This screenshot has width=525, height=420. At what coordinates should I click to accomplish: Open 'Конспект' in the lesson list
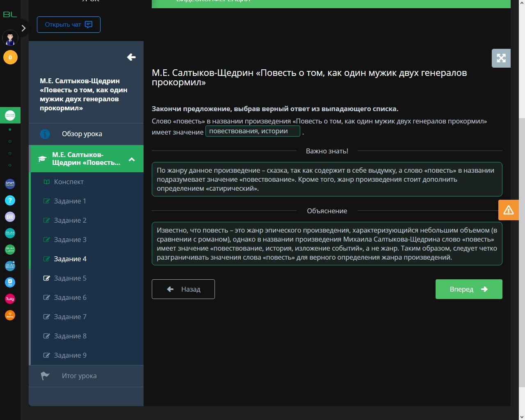[x=69, y=182]
